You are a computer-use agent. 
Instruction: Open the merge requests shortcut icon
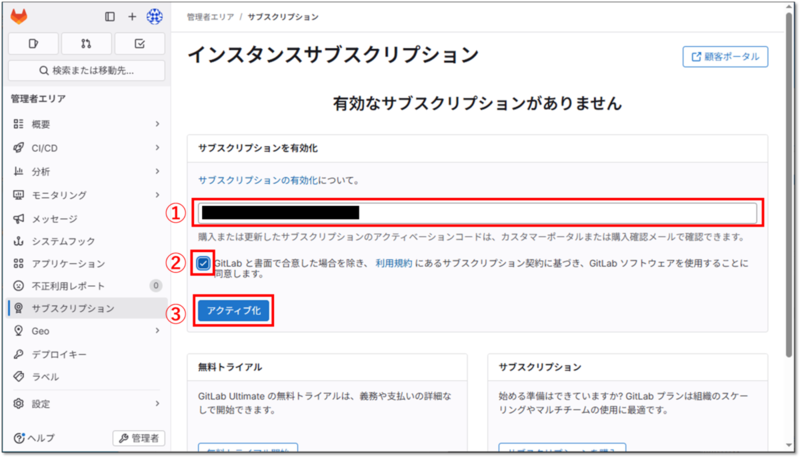[x=86, y=44]
